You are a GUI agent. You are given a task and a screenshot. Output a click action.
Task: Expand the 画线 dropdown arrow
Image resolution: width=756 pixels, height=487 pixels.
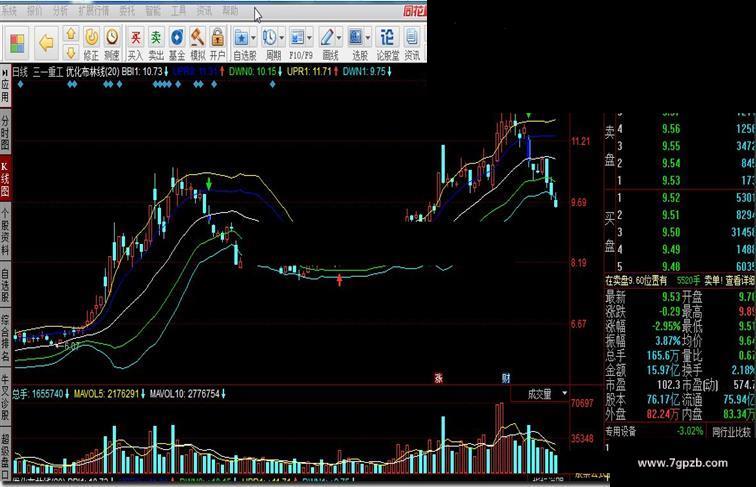click(x=339, y=38)
